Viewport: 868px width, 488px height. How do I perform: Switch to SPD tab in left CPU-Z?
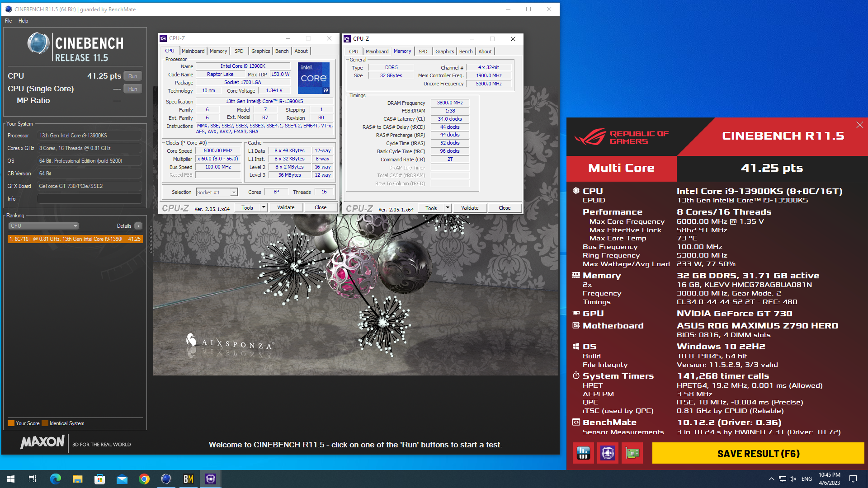[x=239, y=51]
